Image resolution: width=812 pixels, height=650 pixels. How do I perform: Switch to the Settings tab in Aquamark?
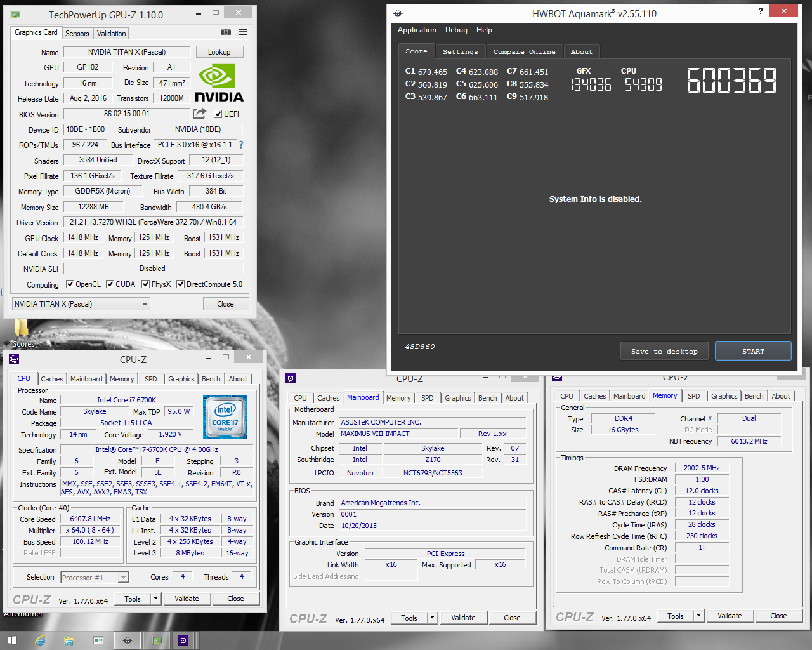point(460,52)
